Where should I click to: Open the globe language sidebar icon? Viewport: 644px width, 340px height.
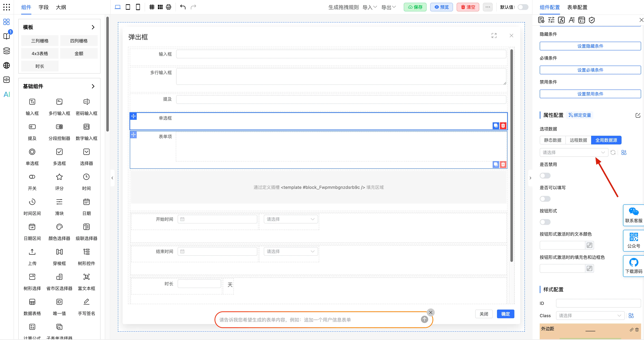pos(7,65)
